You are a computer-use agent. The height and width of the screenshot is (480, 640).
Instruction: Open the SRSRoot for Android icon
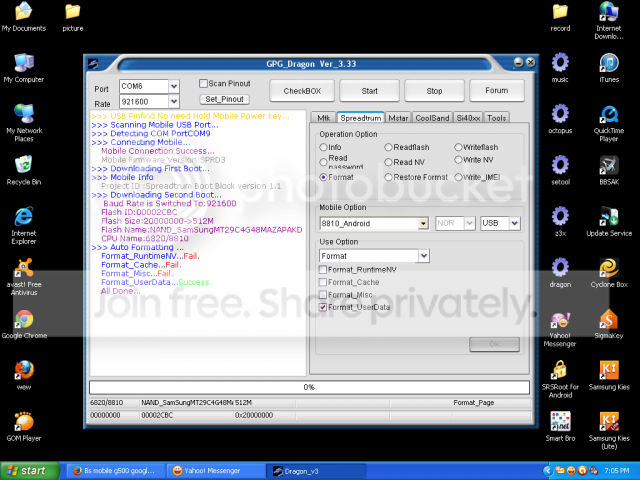[561, 372]
